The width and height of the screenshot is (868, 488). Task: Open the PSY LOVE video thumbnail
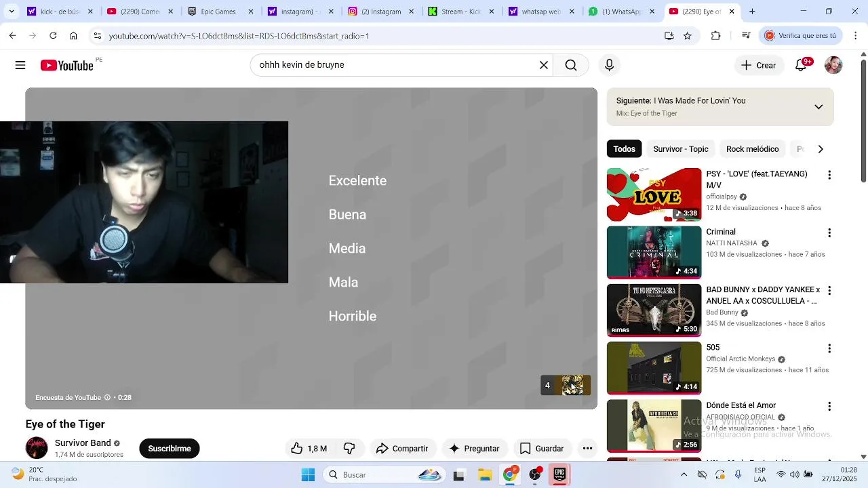654,195
